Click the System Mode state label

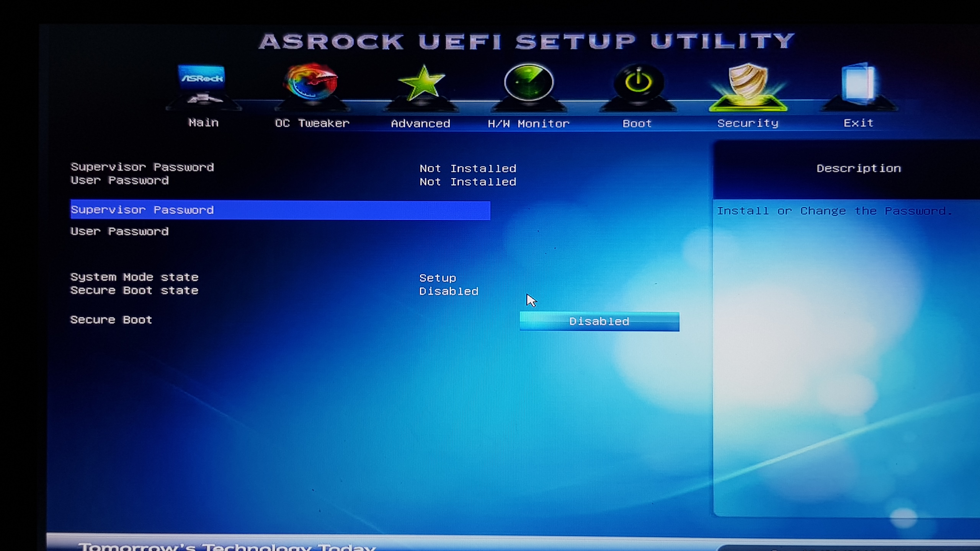pos(134,277)
